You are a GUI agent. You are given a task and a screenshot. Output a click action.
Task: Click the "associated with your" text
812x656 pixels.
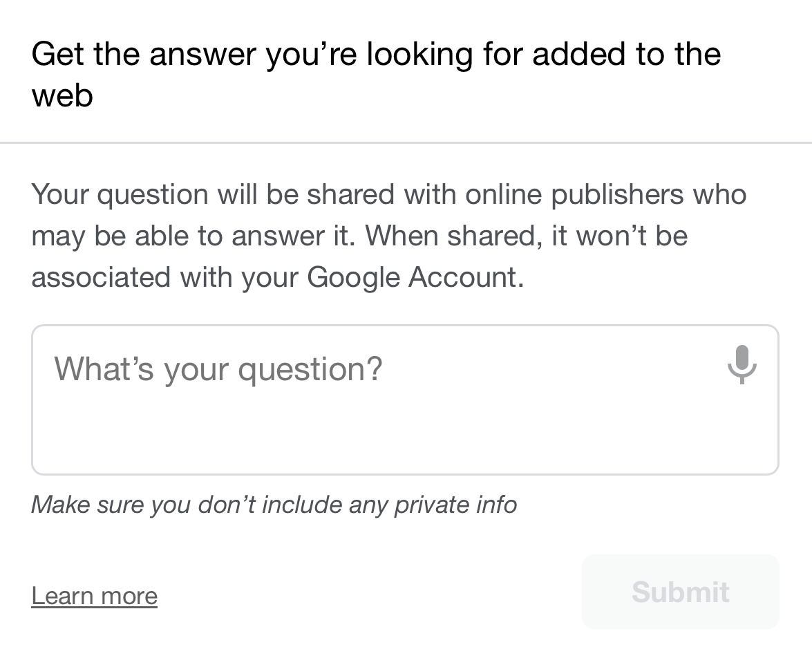point(165,277)
